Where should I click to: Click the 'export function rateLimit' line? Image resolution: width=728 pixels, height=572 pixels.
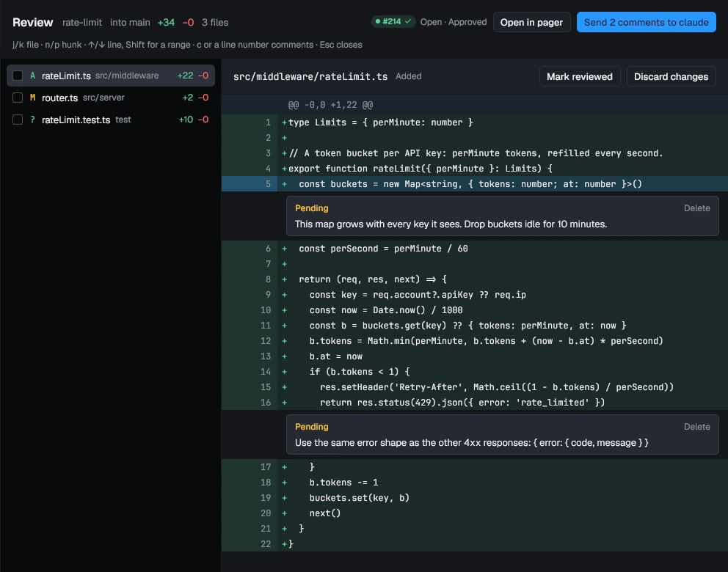click(x=421, y=169)
